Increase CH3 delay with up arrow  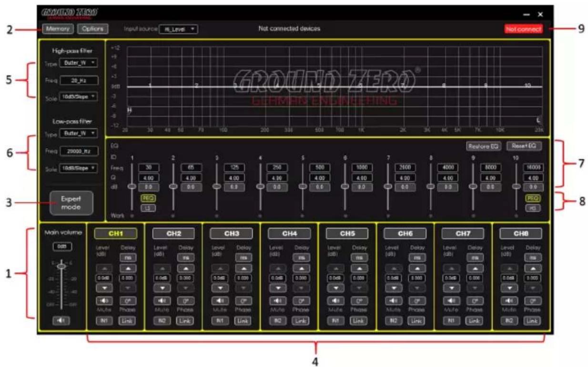click(243, 269)
